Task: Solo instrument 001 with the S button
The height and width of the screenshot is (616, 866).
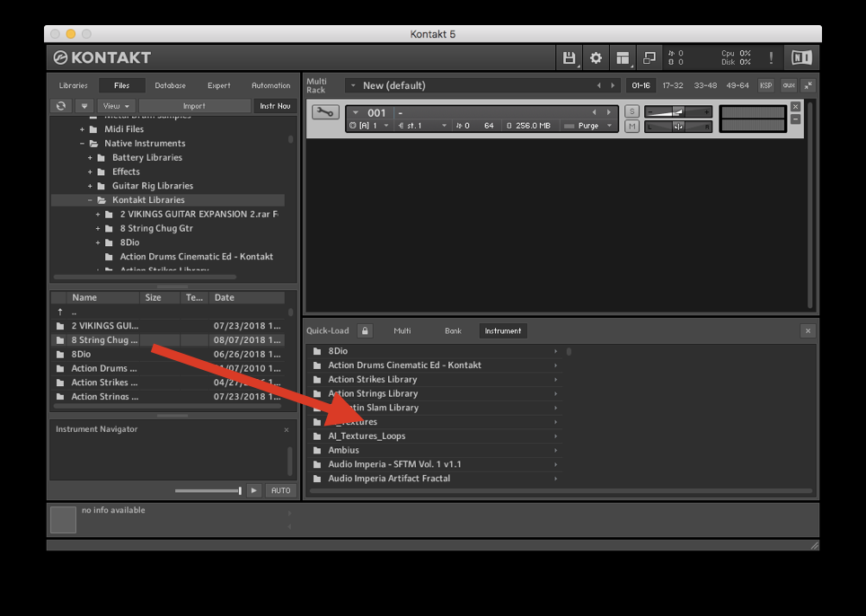Action: (632, 111)
